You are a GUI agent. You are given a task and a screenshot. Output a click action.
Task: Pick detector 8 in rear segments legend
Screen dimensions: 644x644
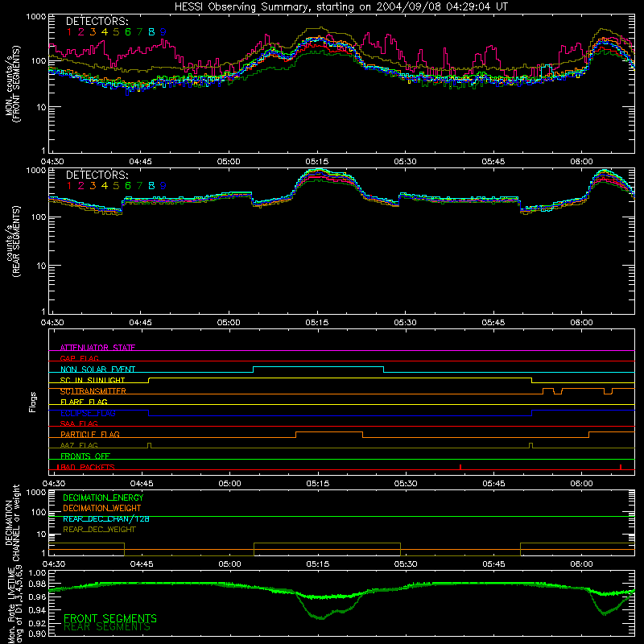click(x=151, y=186)
